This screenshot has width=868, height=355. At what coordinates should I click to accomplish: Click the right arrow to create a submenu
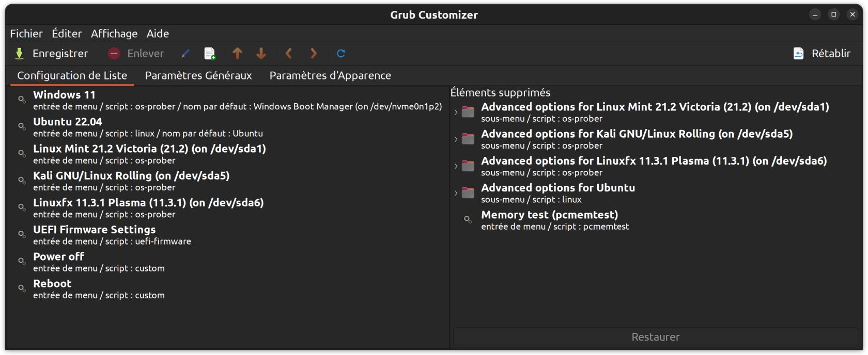[x=313, y=54]
